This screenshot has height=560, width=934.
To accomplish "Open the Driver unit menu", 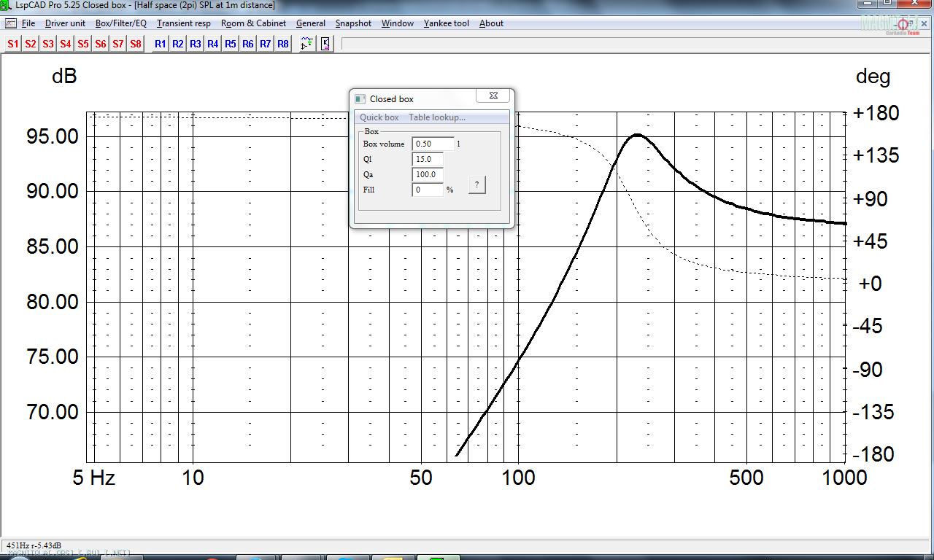I will [x=65, y=23].
